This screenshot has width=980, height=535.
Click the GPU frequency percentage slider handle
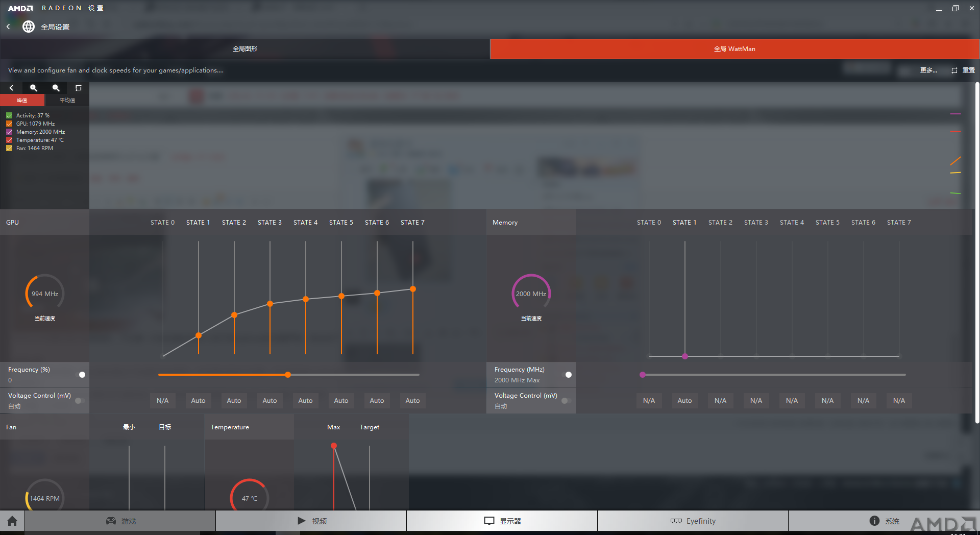[288, 375]
